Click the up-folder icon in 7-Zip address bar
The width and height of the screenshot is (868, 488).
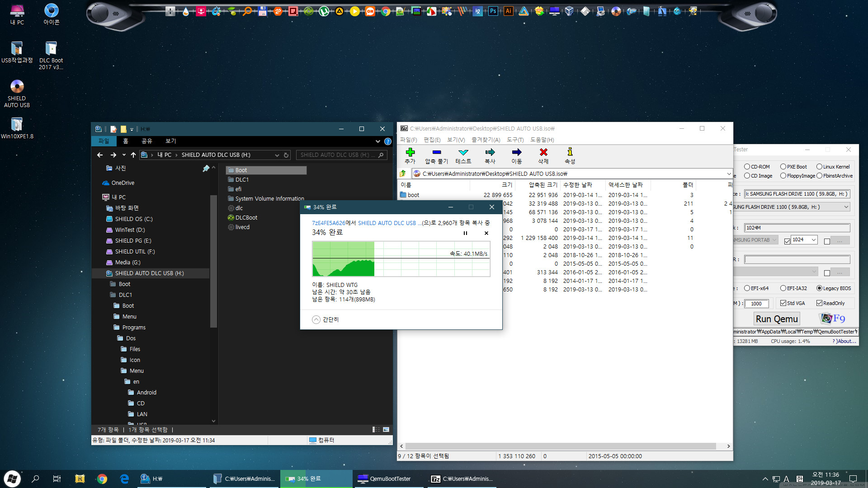(x=403, y=174)
